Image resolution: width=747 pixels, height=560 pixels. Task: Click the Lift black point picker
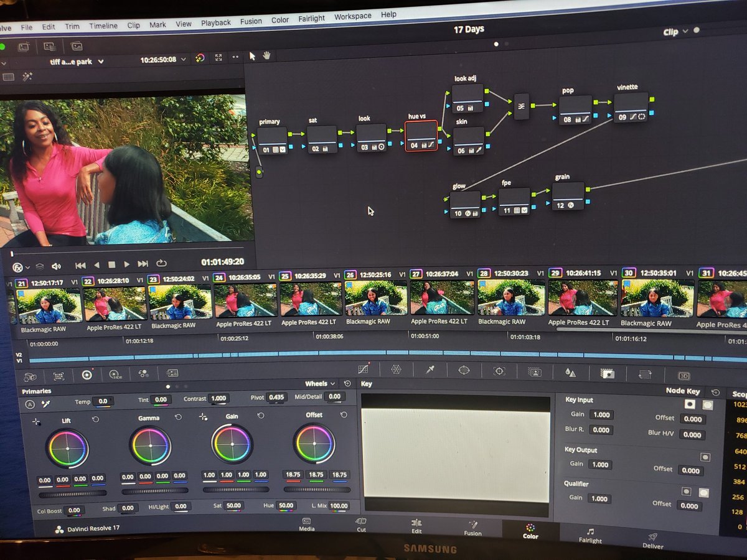[x=37, y=422]
